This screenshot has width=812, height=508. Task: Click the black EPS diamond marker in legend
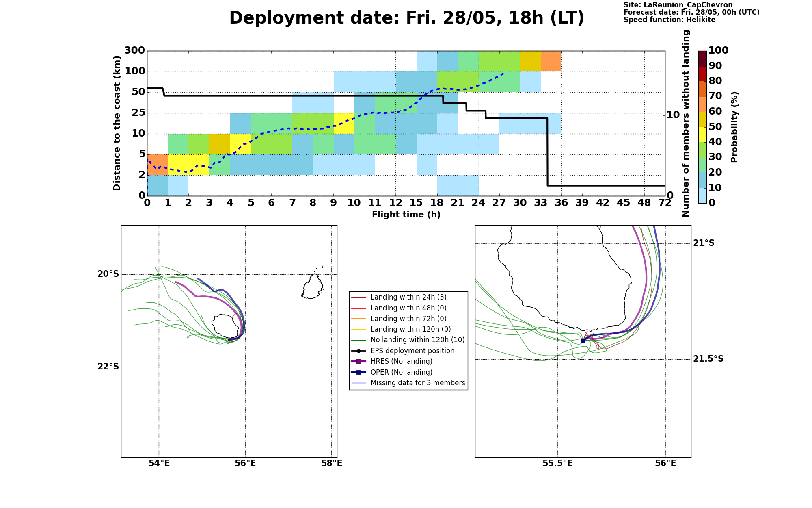(358, 351)
